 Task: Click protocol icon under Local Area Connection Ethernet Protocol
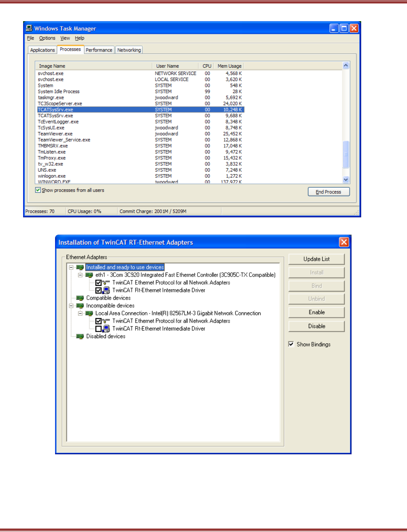pyautogui.click(x=106, y=321)
